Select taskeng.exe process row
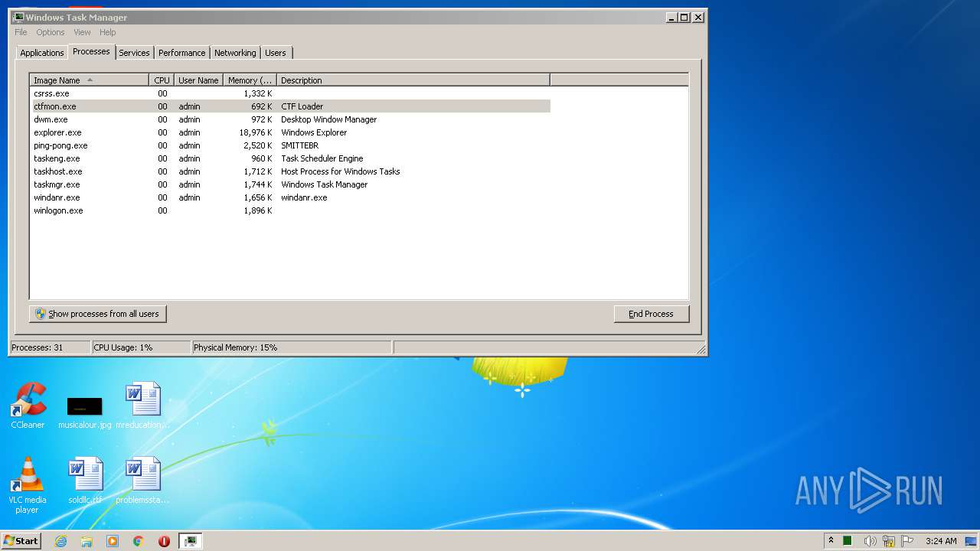 click(290, 158)
